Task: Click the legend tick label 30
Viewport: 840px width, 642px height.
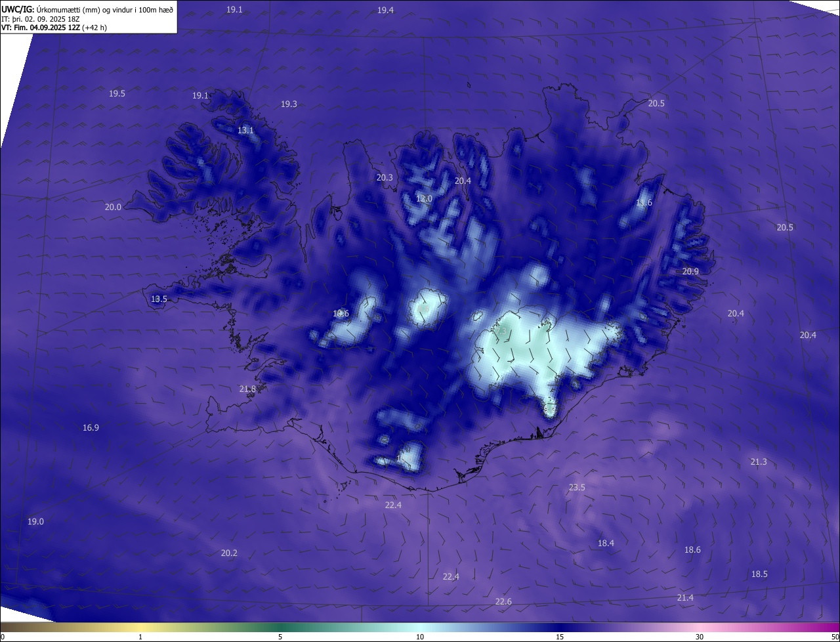Action: [700, 637]
